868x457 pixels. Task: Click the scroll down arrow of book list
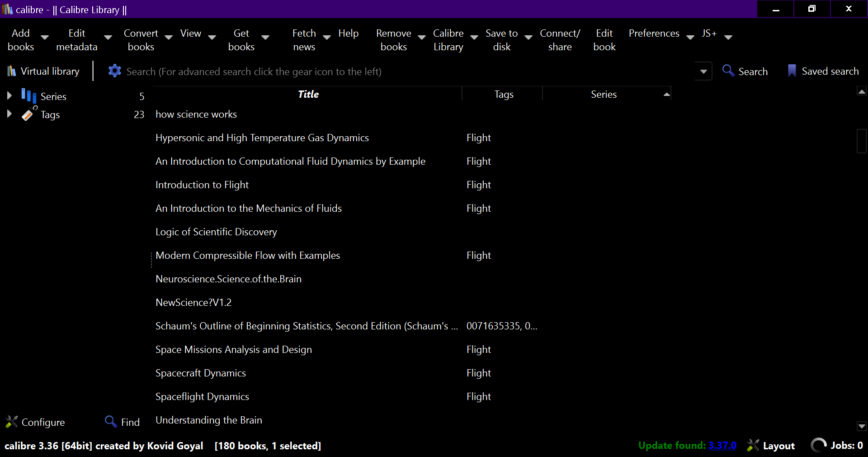[862, 426]
